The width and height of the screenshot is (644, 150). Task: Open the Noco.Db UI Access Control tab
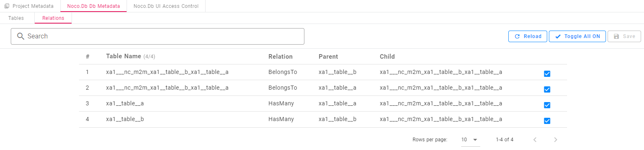click(166, 6)
